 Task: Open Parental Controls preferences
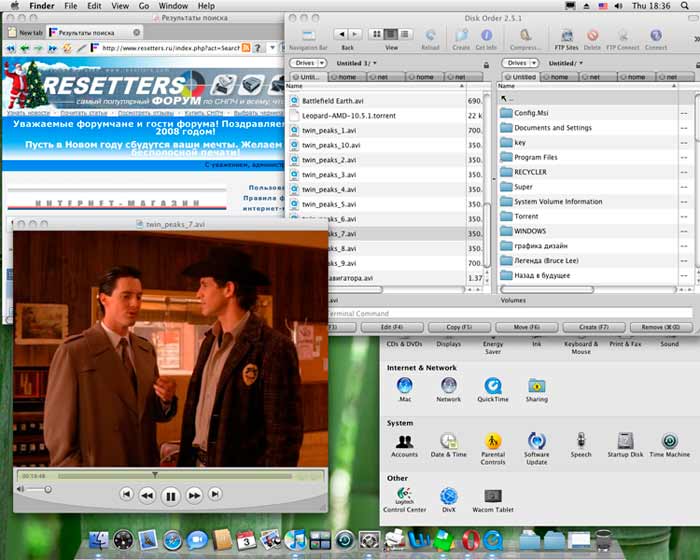(x=493, y=448)
